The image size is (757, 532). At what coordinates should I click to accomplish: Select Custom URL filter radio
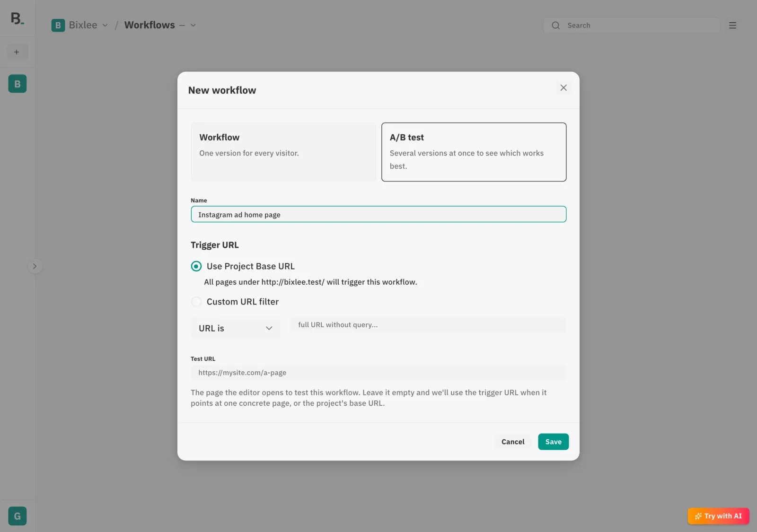click(196, 302)
